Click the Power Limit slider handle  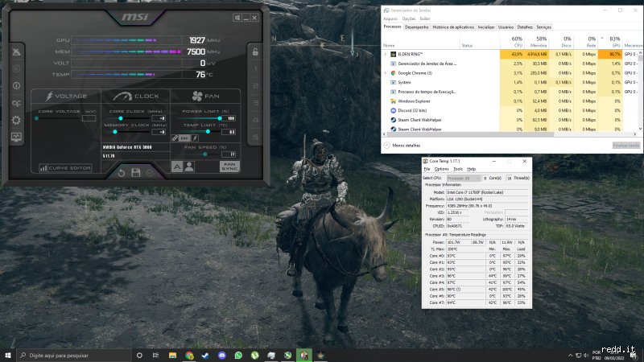[220, 118]
